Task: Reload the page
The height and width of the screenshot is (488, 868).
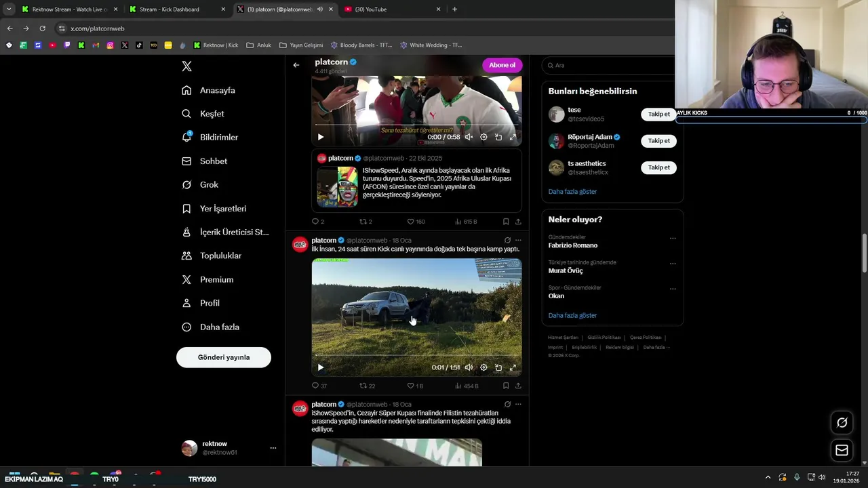Action: [42, 28]
